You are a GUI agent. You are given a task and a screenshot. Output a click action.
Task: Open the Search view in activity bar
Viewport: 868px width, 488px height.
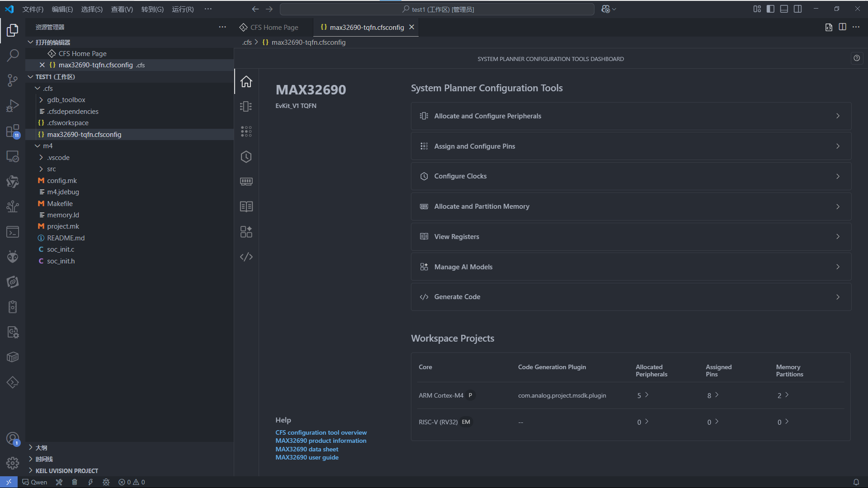(13, 56)
